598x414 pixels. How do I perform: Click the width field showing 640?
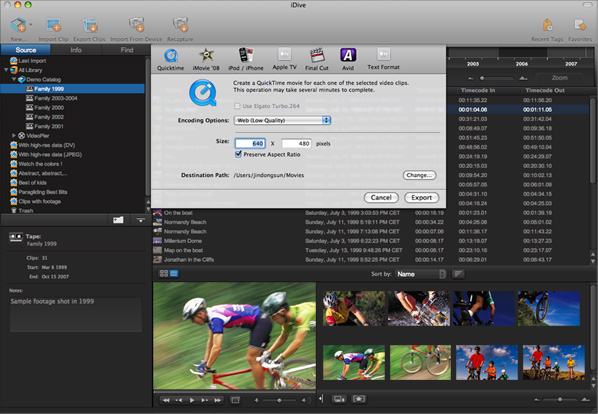(x=250, y=143)
